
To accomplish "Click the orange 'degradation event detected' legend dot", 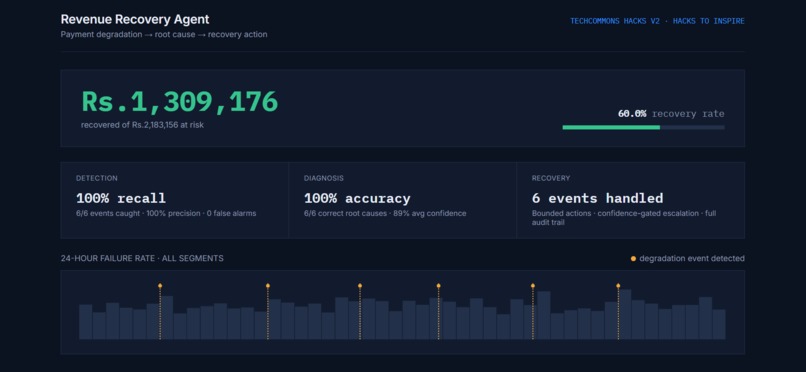I will pyautogui.click(x=633, y=258).
